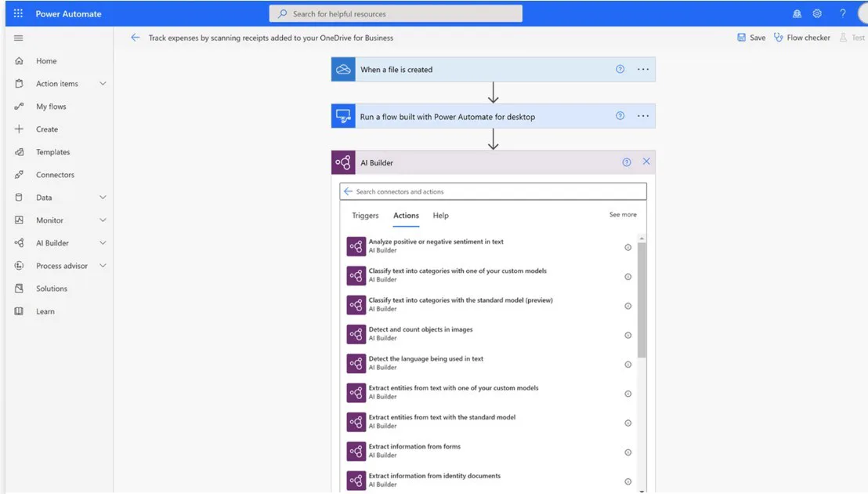This screenshot has width=868, height=494.
Task: Show info for Detect and count objects action
Action: click(x=627, y=336)
